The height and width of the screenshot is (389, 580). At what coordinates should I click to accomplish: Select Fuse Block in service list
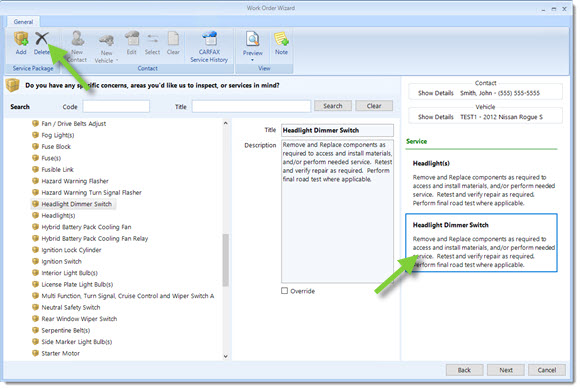click(x=51, y=146)
